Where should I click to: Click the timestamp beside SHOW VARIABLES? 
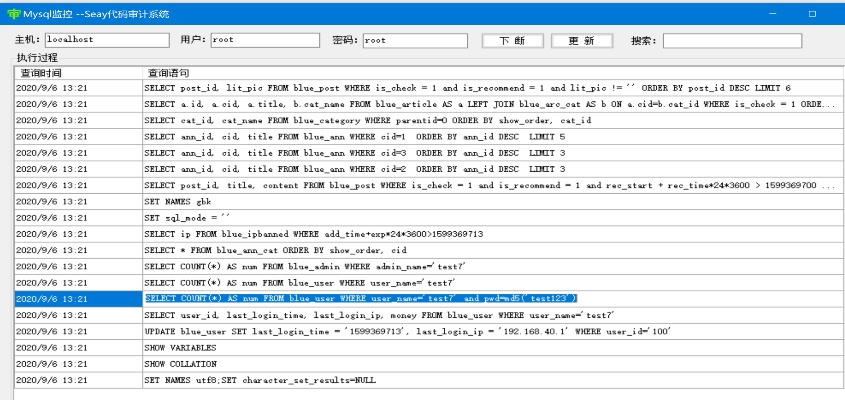(51, 348)
